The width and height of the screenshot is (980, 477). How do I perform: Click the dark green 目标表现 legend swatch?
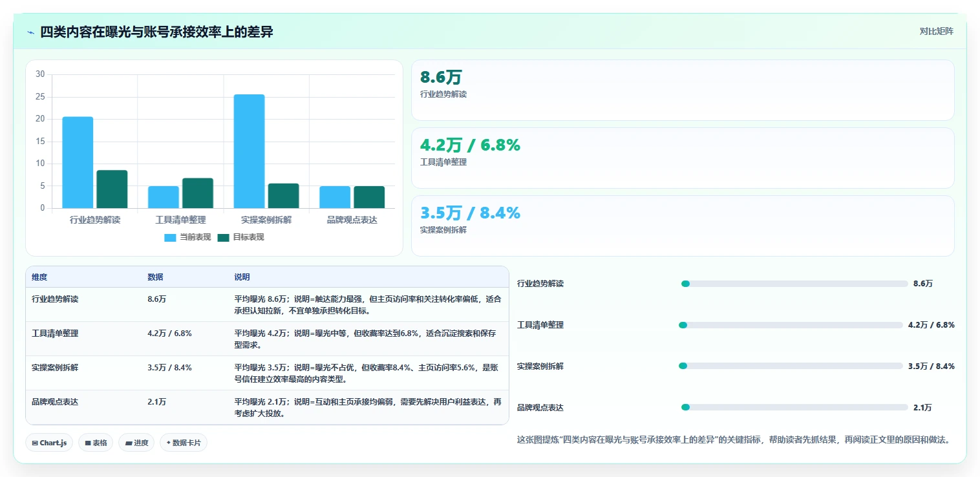(x=223, y=237)
